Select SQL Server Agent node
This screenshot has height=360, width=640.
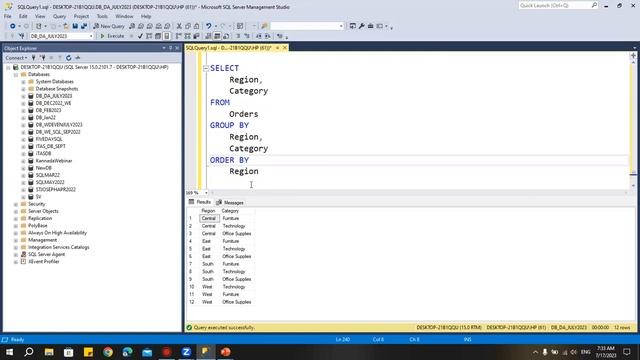tap(46, 254)
